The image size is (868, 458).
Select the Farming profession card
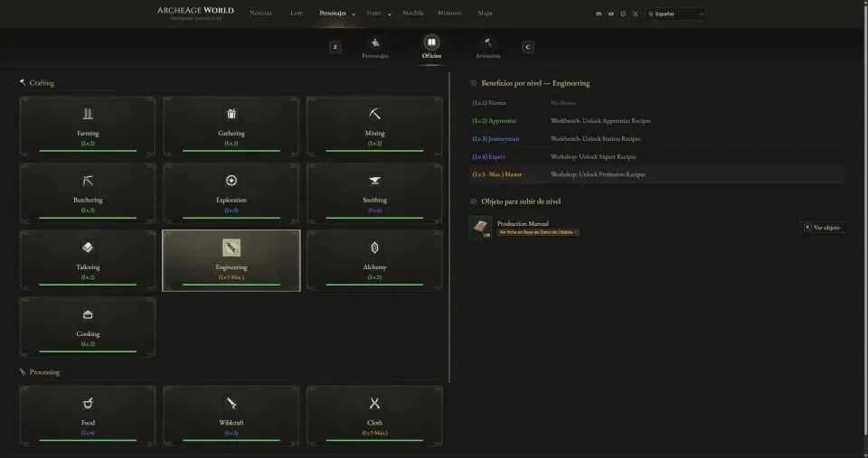coord(88,126)
